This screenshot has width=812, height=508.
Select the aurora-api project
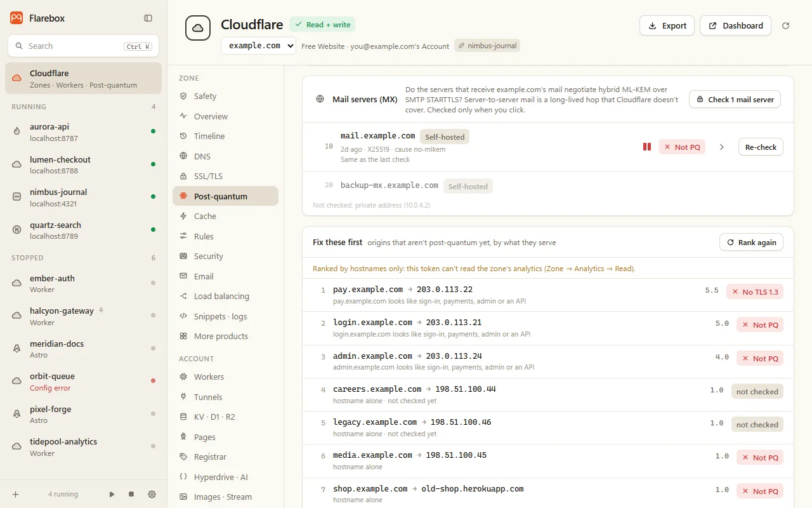83,132
